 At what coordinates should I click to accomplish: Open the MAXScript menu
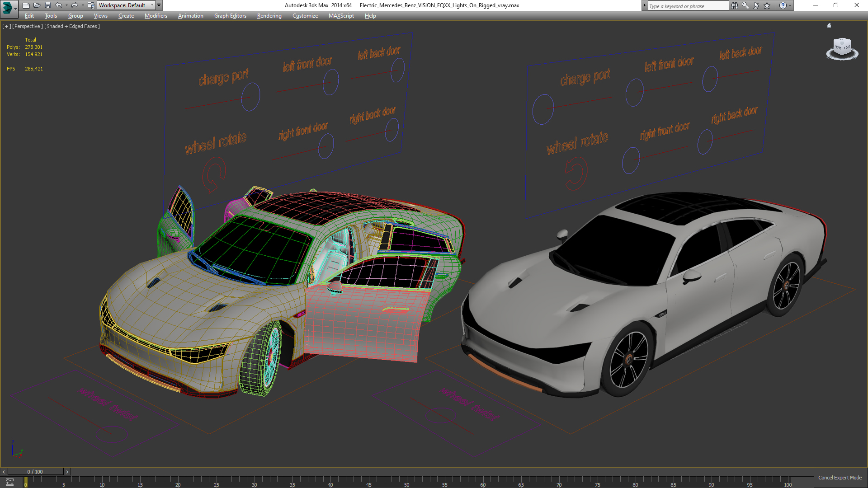click(x=341, y=16)
